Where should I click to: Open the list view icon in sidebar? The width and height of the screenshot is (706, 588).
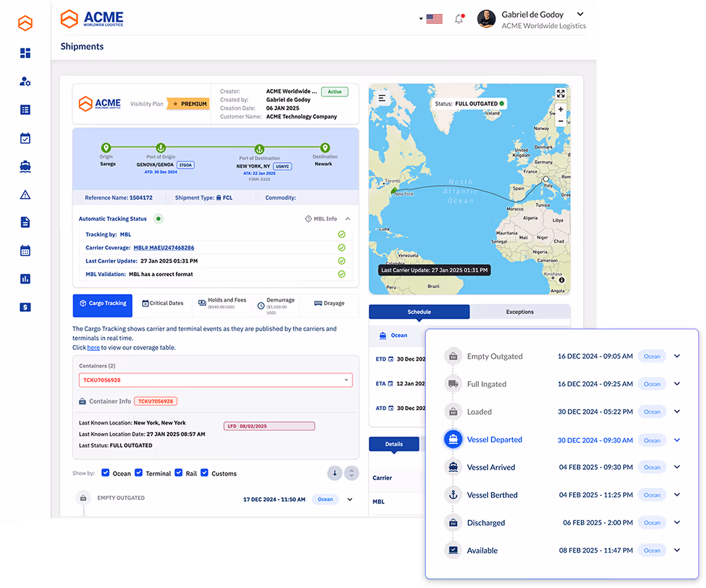25,110
